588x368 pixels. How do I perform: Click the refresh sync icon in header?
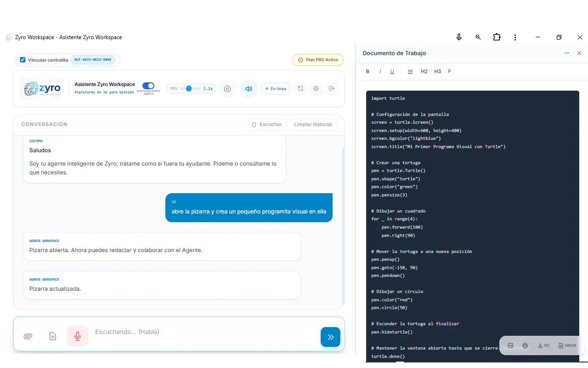300,89
